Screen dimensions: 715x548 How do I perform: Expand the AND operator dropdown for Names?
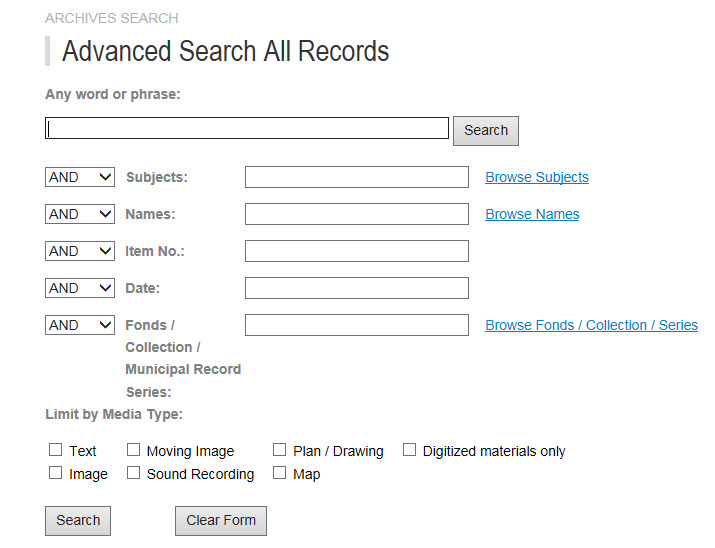80,214
